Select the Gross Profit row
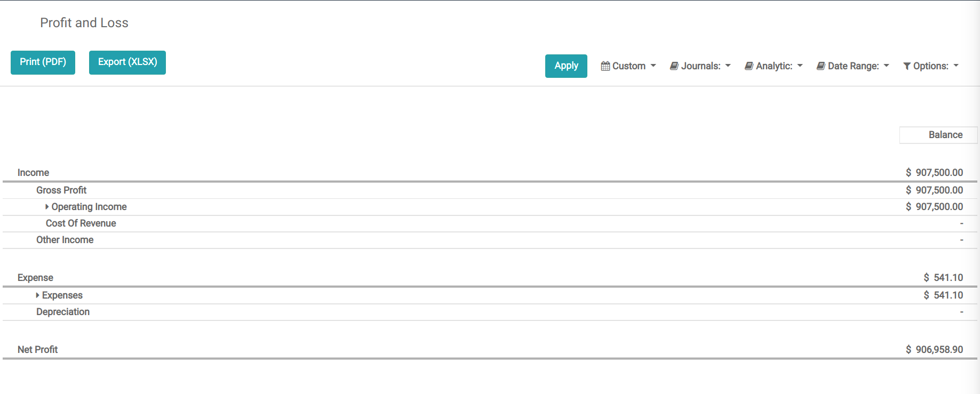Image resolution: width=980 pixels, height=394 pixels. [x=61, y=190]
